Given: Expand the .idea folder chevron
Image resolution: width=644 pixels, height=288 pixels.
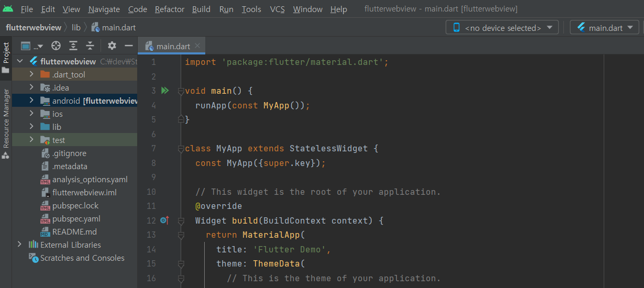Looking at the screenshot, I should point(31,87).
